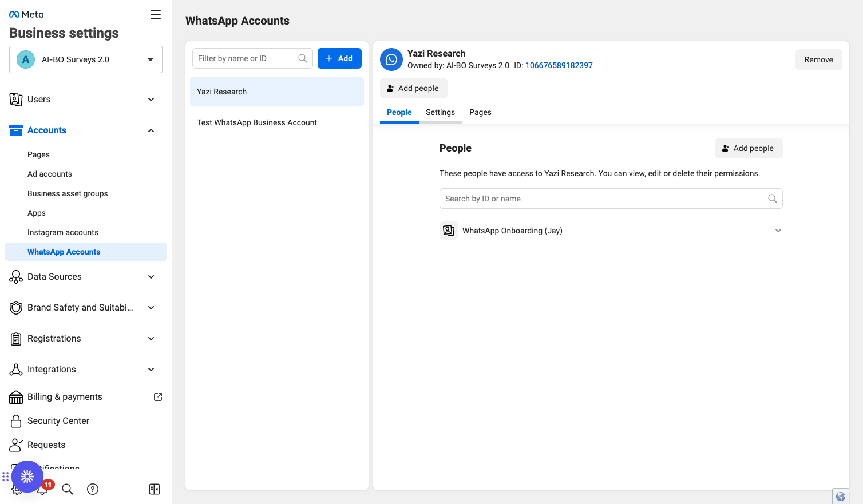Expand WhatsApp Onboarding (Jay) permissions chevron
Image resolution: width=863 pixels, height=504 pixels.
click(778, 231)
